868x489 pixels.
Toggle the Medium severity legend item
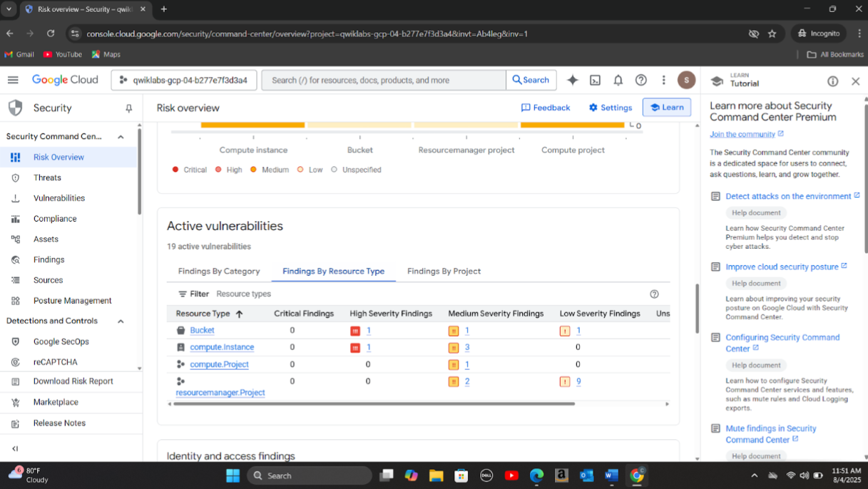(x=270, y=170)
